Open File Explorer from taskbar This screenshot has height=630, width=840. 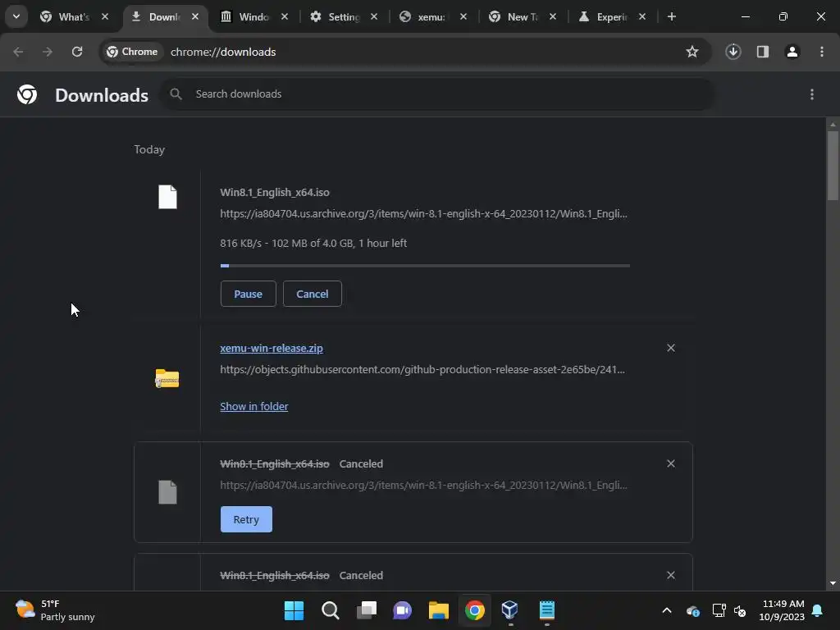439,610
